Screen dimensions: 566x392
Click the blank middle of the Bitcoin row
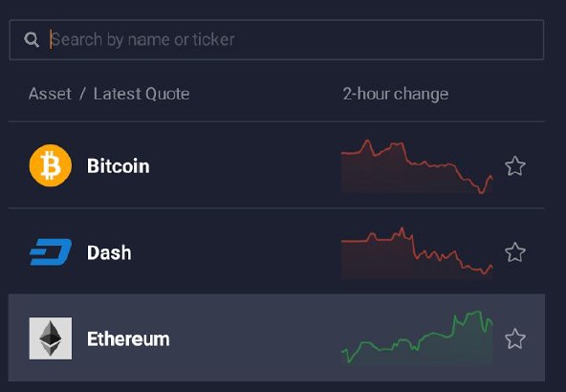[246, 165]
